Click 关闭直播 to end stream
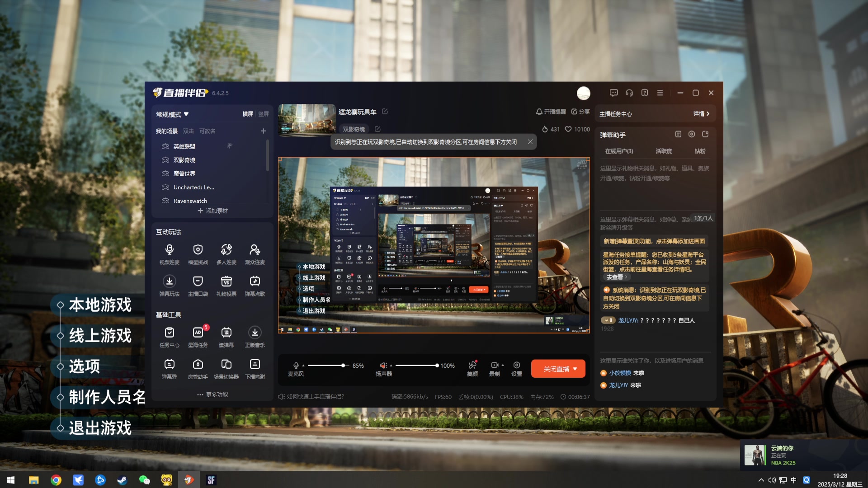Image resolution: width=868 pixels, height=488 pixels. point(558,369)
